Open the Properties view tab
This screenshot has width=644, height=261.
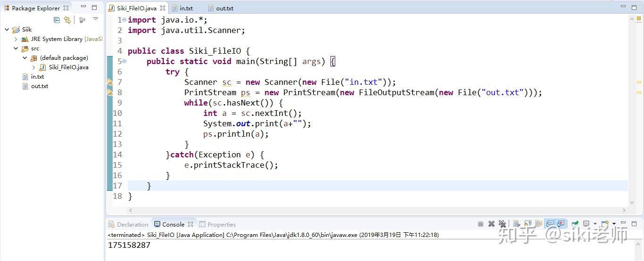pyautogui.click(x=217, y=224)
